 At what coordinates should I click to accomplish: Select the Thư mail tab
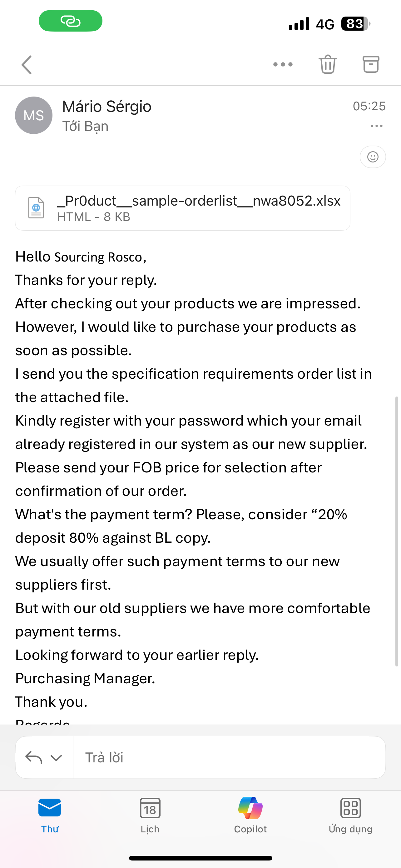(x=50, y=815)
